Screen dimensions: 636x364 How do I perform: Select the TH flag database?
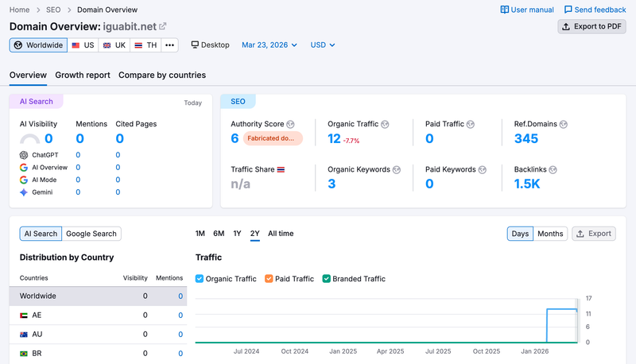pyautogui.click(x=145, y=45)
